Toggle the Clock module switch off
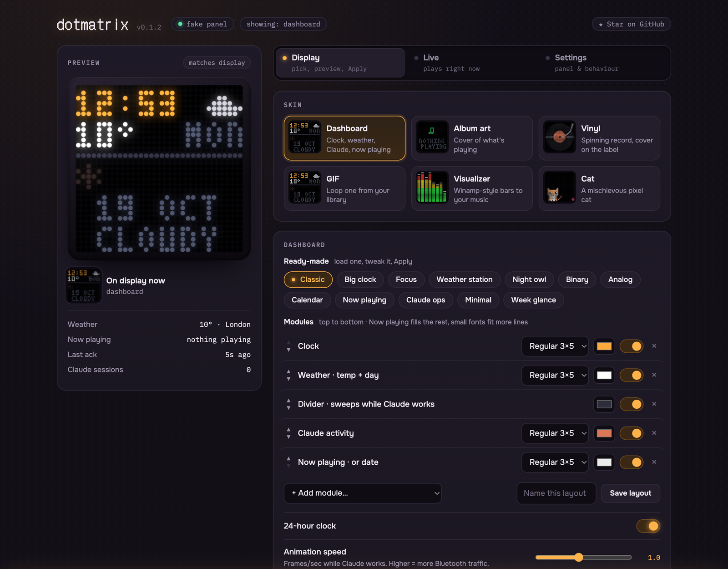728x569 pixels. (x=632, y=346)
